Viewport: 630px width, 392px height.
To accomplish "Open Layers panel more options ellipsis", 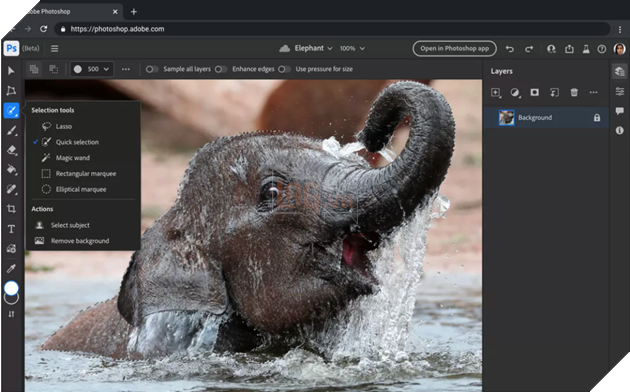I will [x=593, y=92].
